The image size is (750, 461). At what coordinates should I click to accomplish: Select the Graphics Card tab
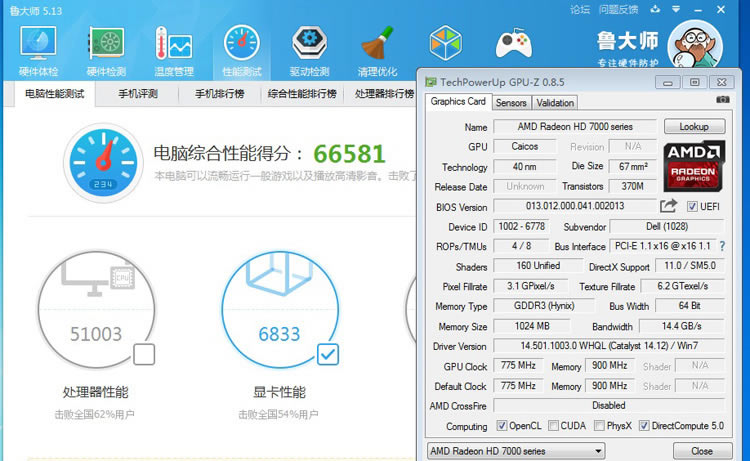pos(458,101)
